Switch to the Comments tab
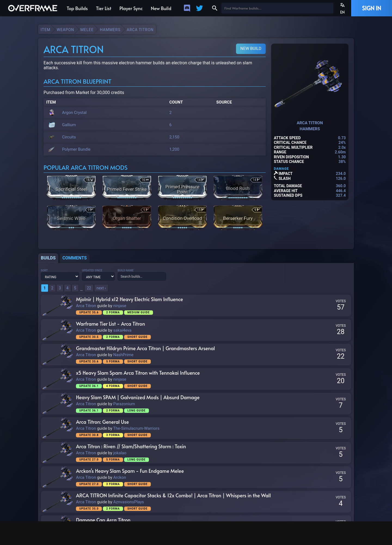Screen dimensions: 392x545 pyautogui.click(x=75, y=258)
